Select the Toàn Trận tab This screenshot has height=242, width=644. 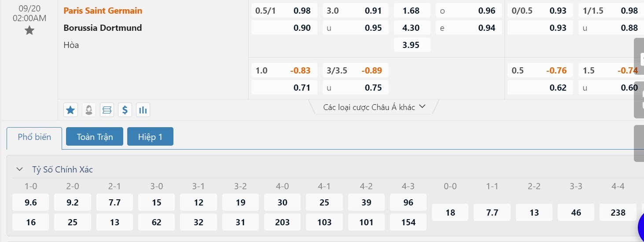[x=95, y=137]
